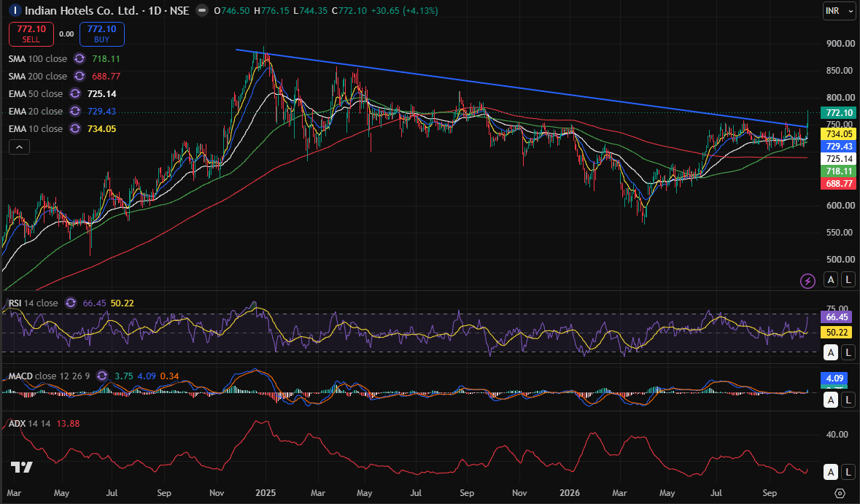Click SMA 100 refresh icon

80,58
